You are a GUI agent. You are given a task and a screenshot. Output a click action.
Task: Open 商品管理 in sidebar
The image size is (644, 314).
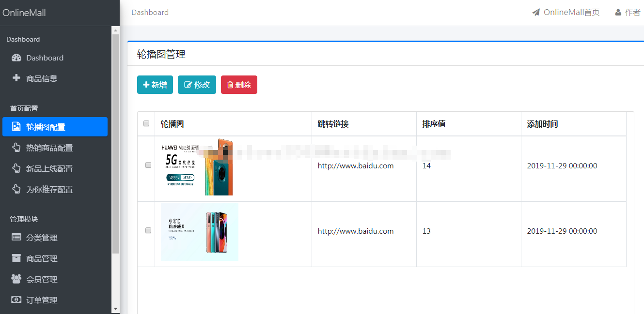(55, 258)
